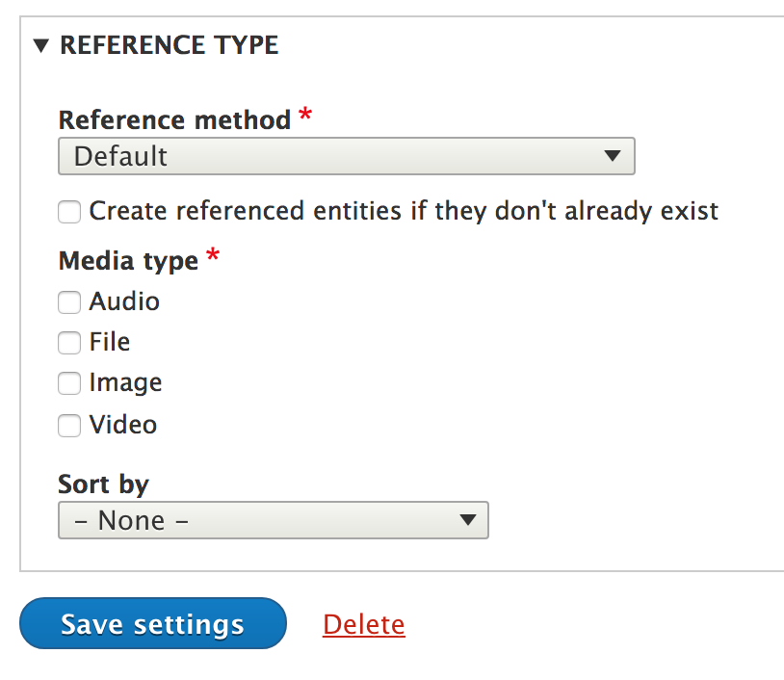Click the Sort by dropdown arrow
The image size is (784, 680).
[467, 520]
